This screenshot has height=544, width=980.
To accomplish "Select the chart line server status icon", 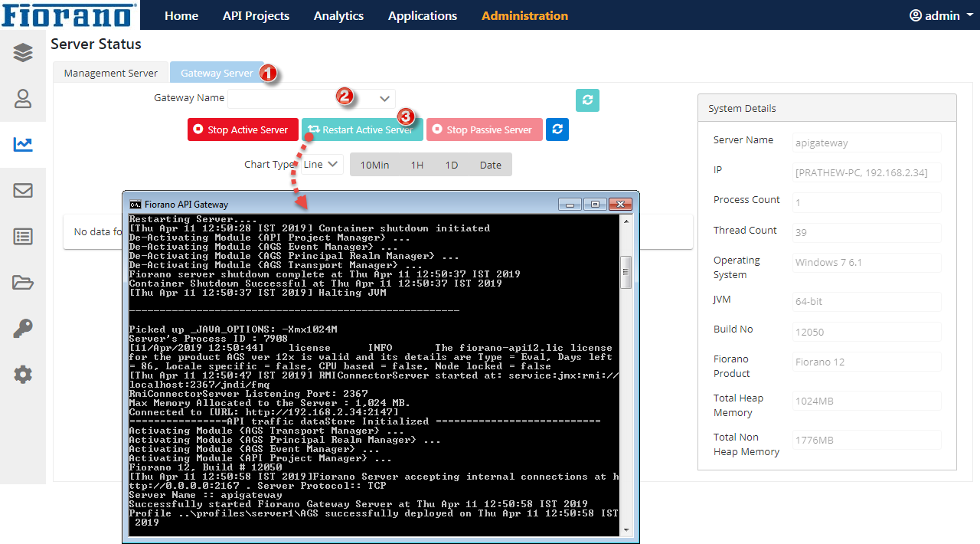I will coord(23,144).
